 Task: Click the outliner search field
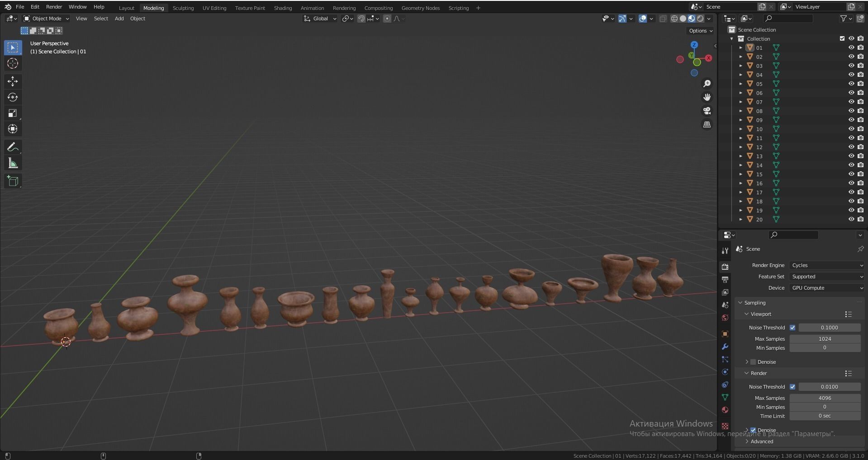(787, 19)
